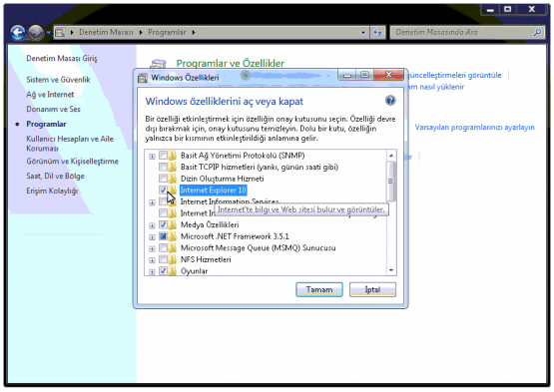The image size is (554, 392).
Task: Click the Tamam button
Action: coord(319,289)
